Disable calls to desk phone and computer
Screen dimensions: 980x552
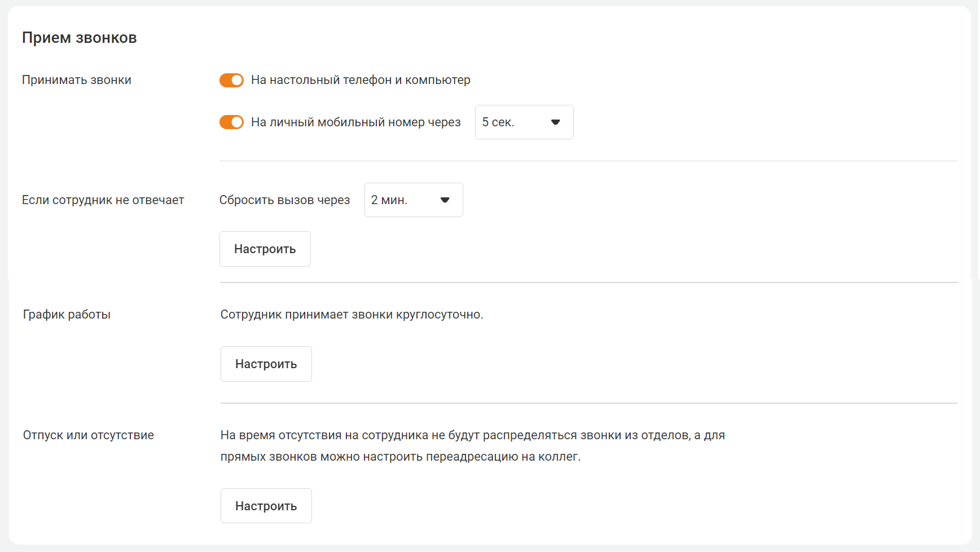click(231, 81)
